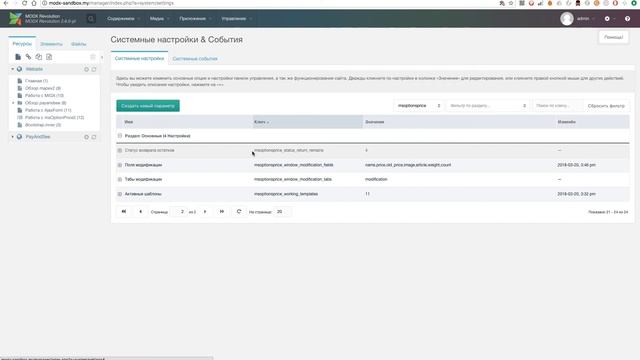Image resolution: width=640 pixels, height=360 pixels.
Task: Click the admin user avatar
Action: (567, 18)
